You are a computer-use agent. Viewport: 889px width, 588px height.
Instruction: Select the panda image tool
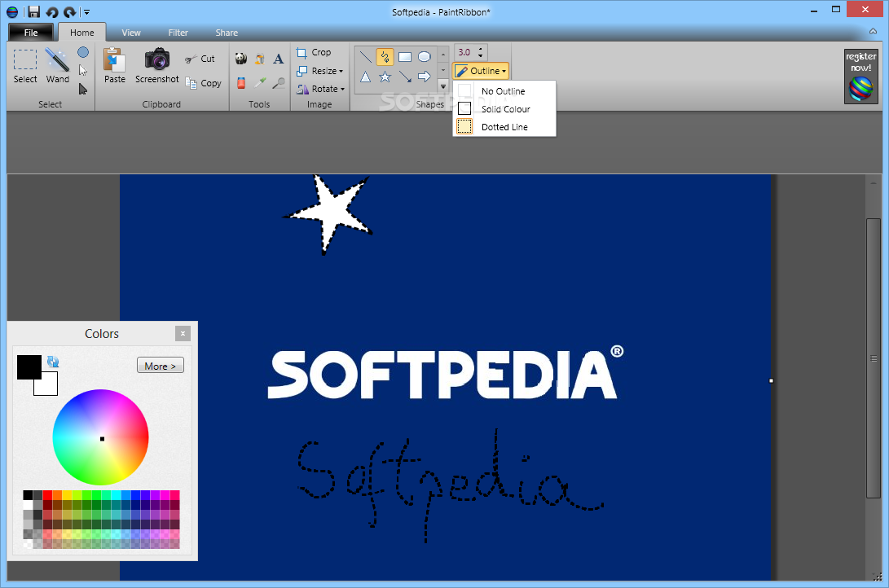pyautogui.click(x=241, y=59)
